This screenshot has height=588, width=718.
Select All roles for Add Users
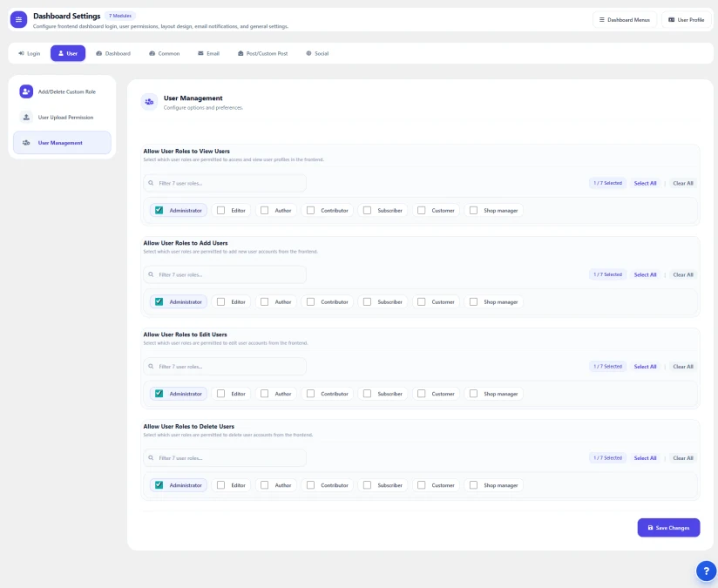tap(645, 274)
